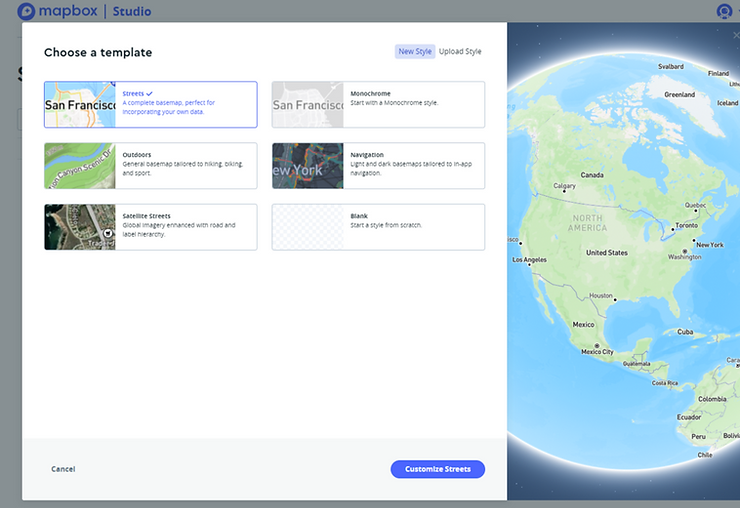Click the Toronto label on globe
Image resolution: width=740 pixels, height=508 pixels.
coord(686,225)
